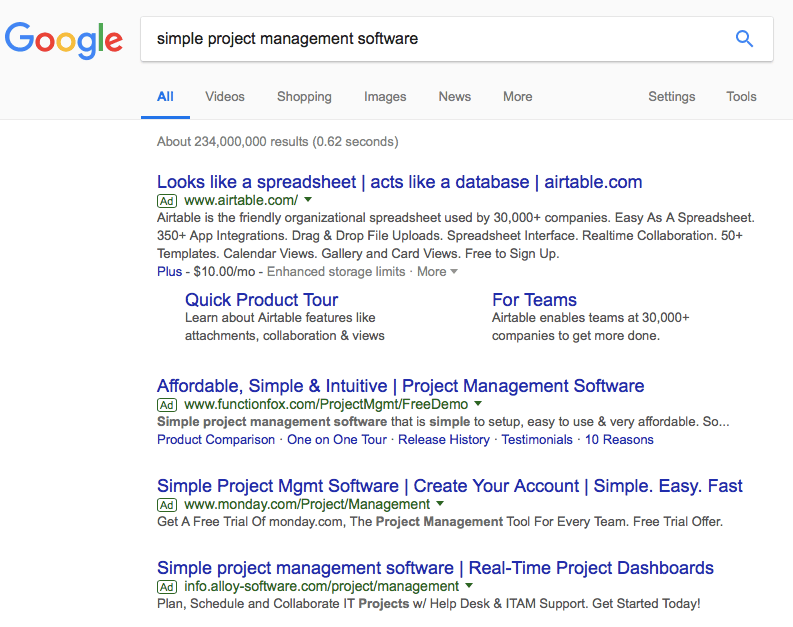Open the Product Comparison sitelink
The height and width of the screenshot is (627, 793).
[x=216, y=439]
